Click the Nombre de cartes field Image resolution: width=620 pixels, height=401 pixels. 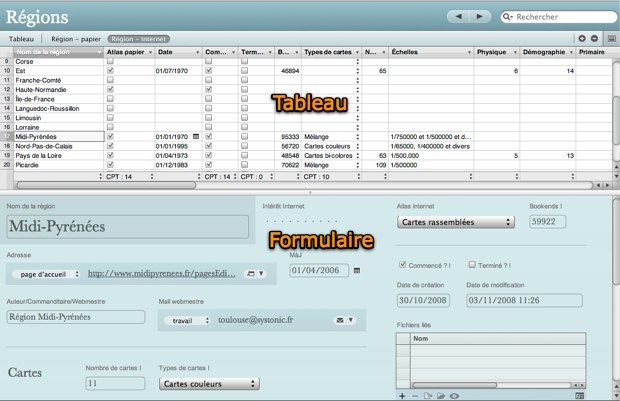[x=115, y=383]
